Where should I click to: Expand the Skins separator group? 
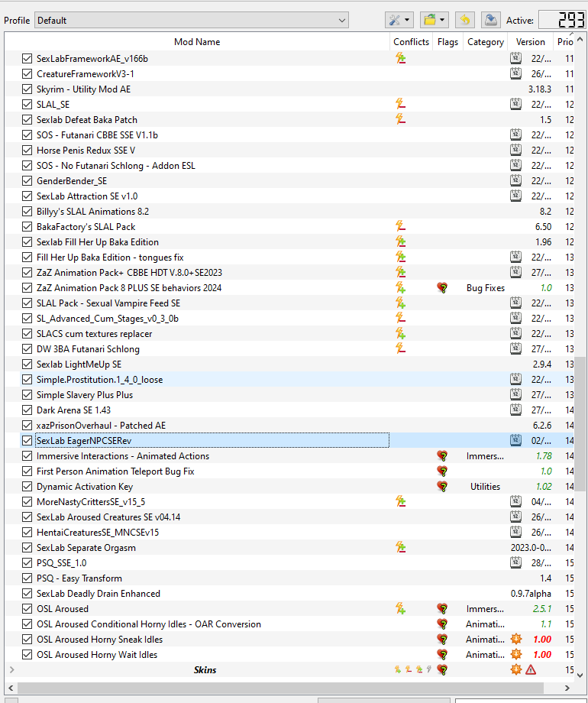(12, 670)
